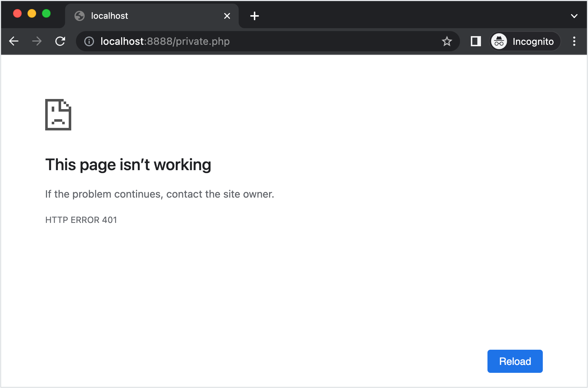This screenshot has height=388, width=588.
Task: Close the localhost tab with the X
Action: [227, 16]
